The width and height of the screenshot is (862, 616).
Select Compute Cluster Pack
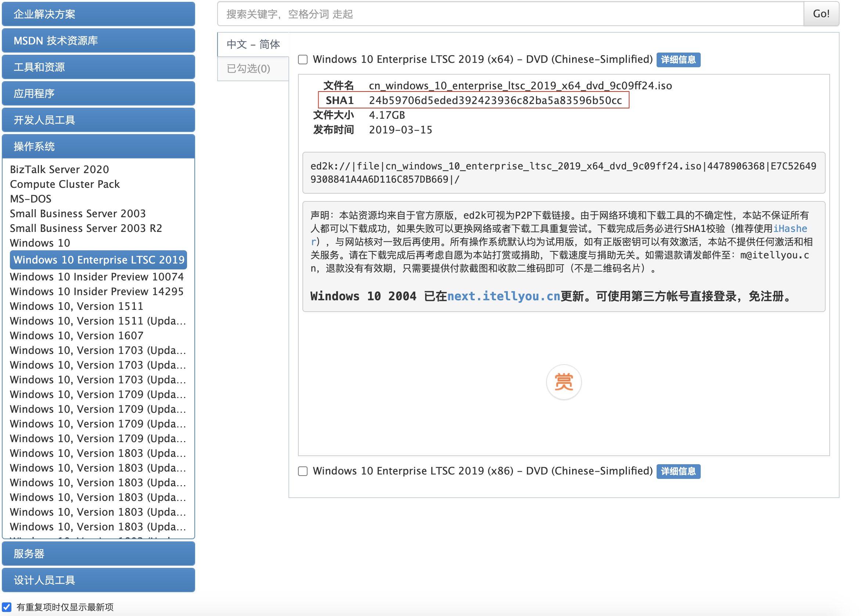pos(64,185)
